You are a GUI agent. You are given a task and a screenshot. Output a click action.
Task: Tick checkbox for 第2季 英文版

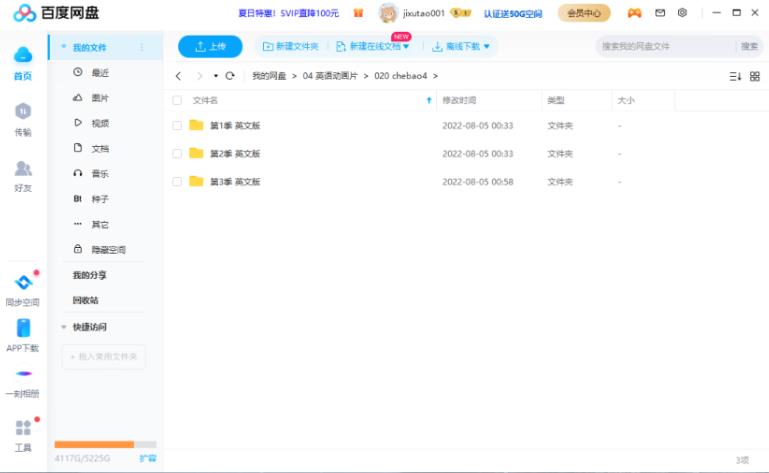coord(177,154)
